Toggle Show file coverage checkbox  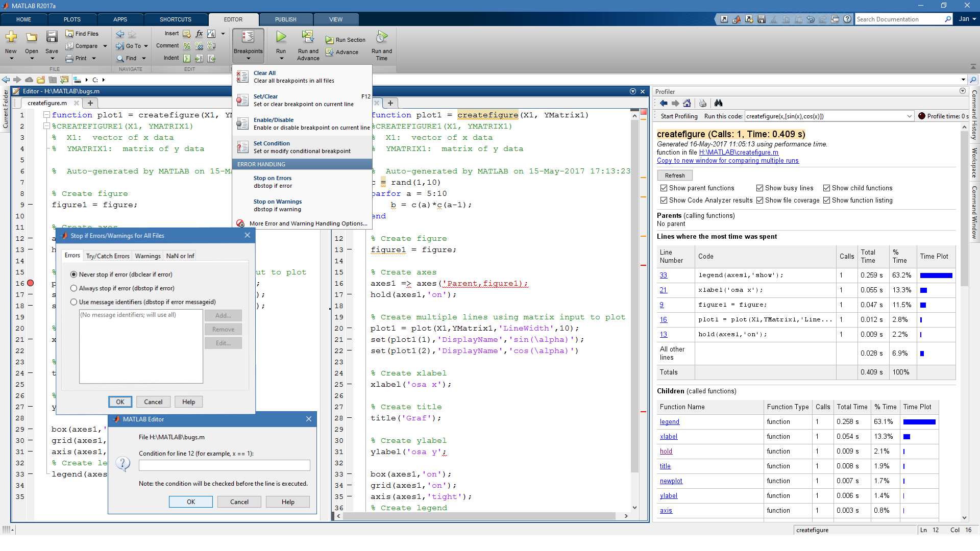coord(759,201)
